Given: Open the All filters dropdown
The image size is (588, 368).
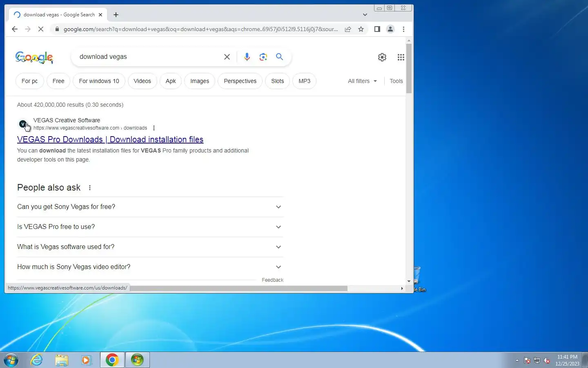Looking at the screenshot, I should coord(363,81).
